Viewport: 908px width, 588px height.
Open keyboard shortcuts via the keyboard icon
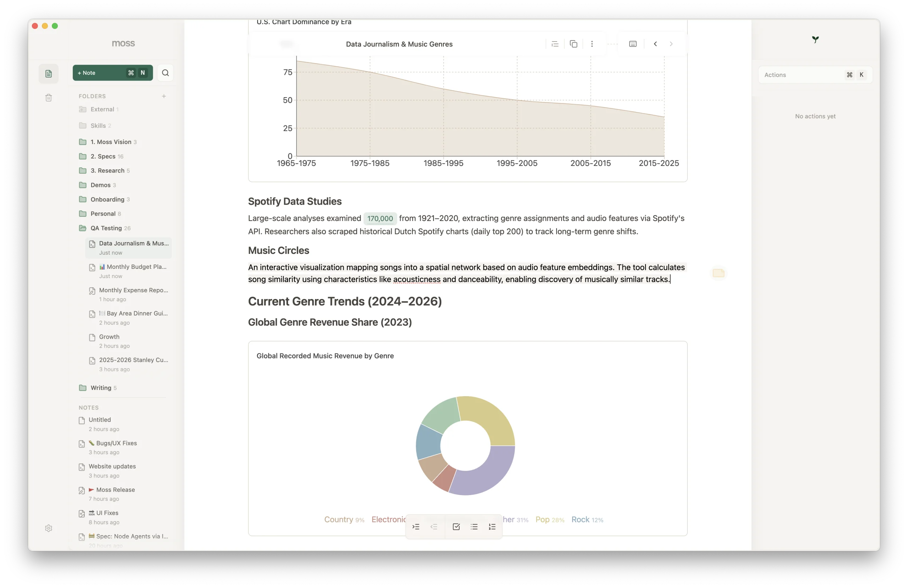coord(632,44)
